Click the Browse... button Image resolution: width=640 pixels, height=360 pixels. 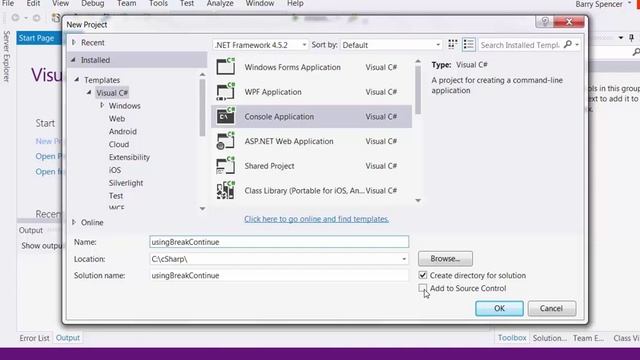tap(445, 259)
